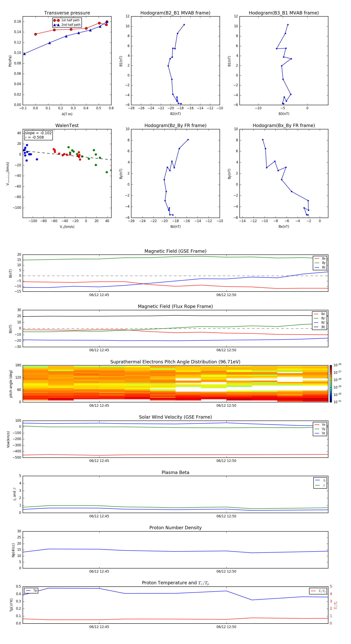This screenshot has width=351, height=644.
Task: Select the Proton Temperature and Te/Tp title
Action: [175, 583]
